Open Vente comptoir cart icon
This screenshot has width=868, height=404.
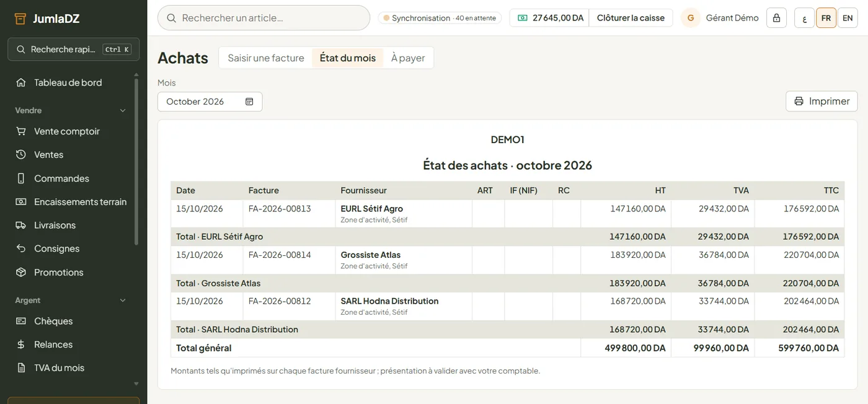[21, 131]
